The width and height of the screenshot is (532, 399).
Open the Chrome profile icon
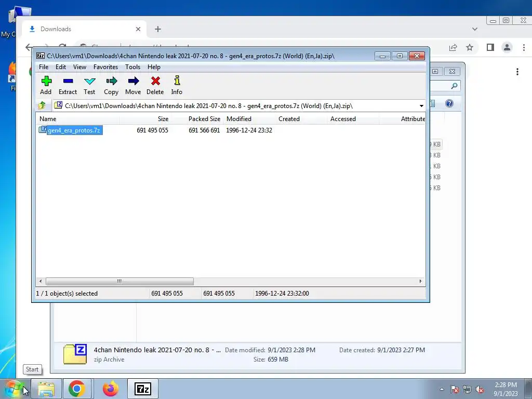point(507,47)
